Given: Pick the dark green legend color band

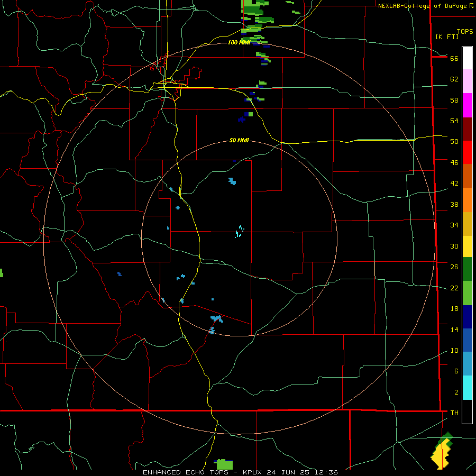Looking at the screenshot, I should [467, 269].
